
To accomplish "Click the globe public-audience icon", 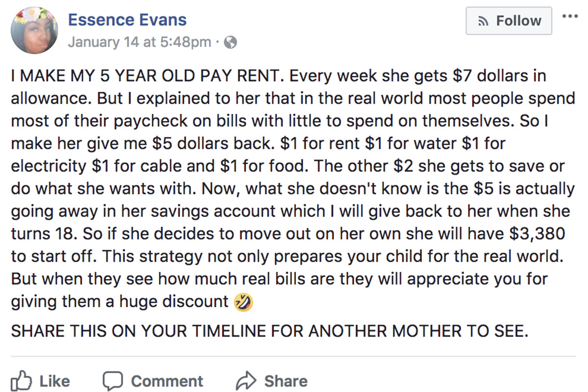I will click(x=230, y=42).
